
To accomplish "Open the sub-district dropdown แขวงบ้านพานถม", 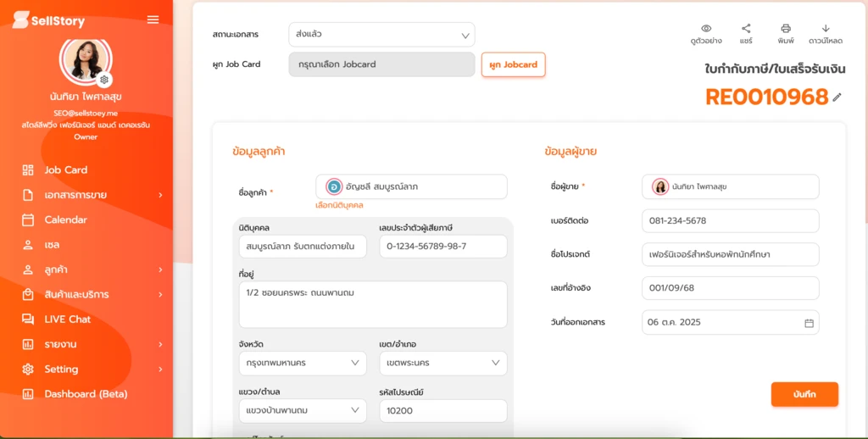I will pyautogui.click(x=302, y=411).
